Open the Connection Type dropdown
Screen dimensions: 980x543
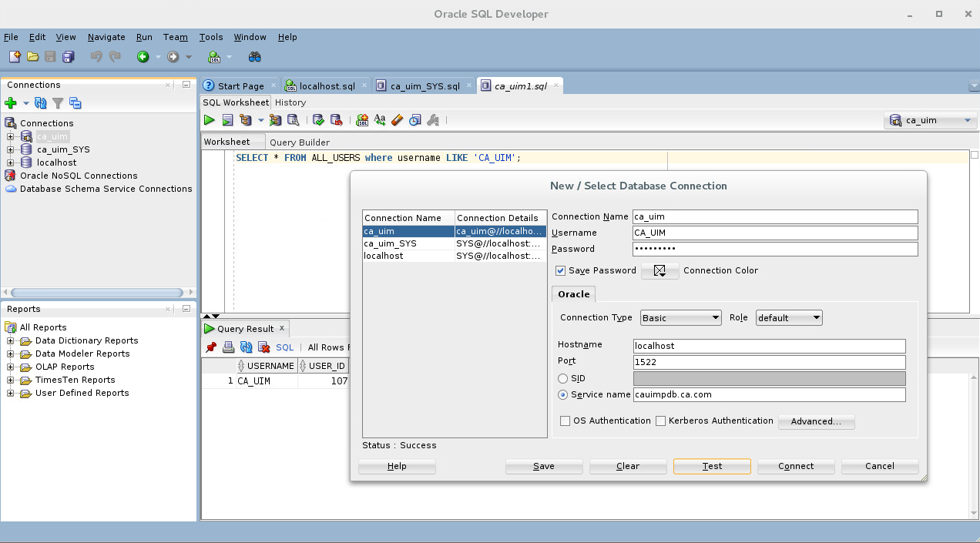(x=680, y=317)
